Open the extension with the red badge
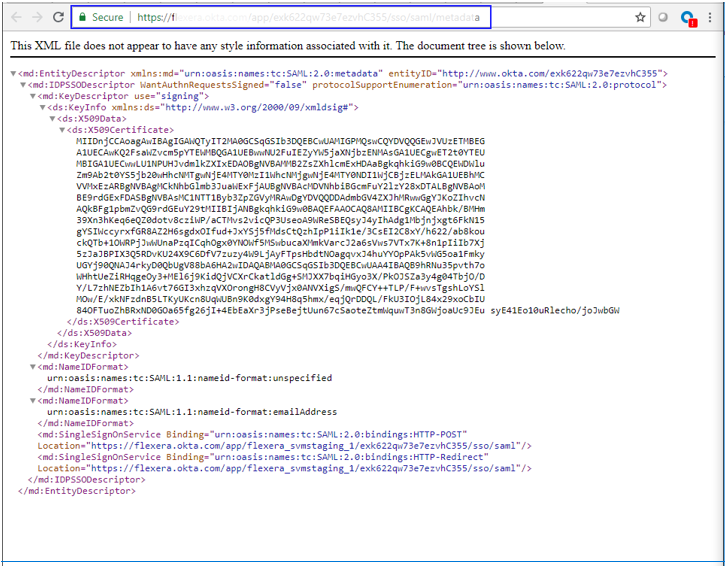The image size is (725, 566). point(687,18)
